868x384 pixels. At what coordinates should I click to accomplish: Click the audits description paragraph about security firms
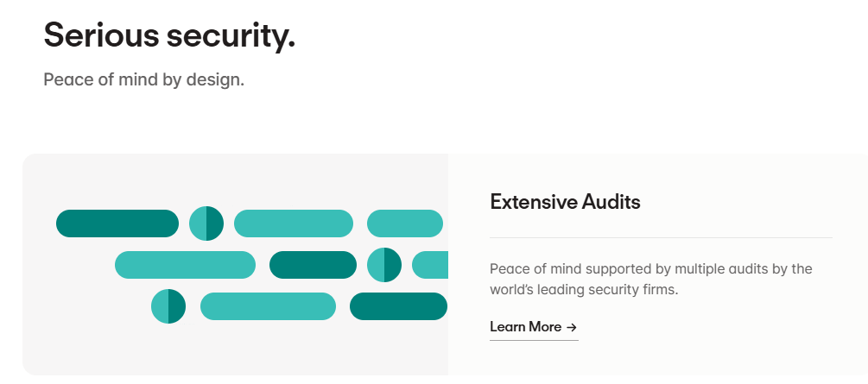pos(651,280)
